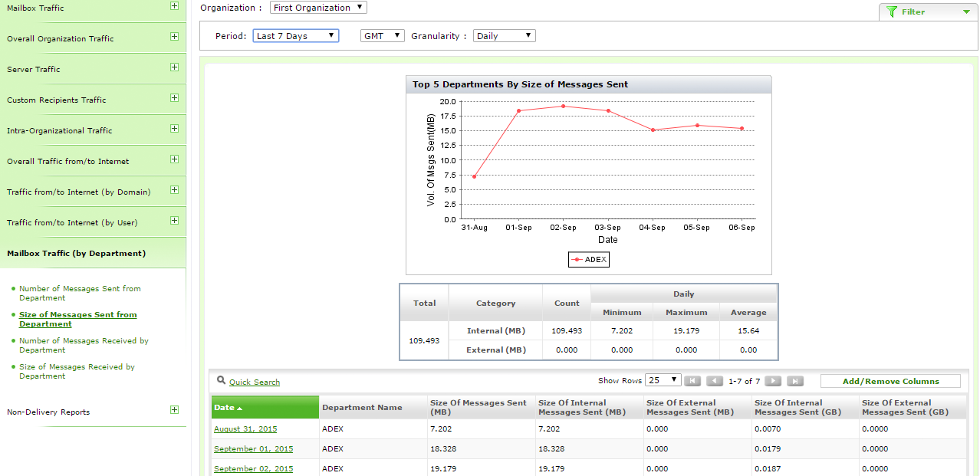Viewport: 980px width, 476px height.
Task: Open Number of Messages Received by Department
Action: (84, 345)
